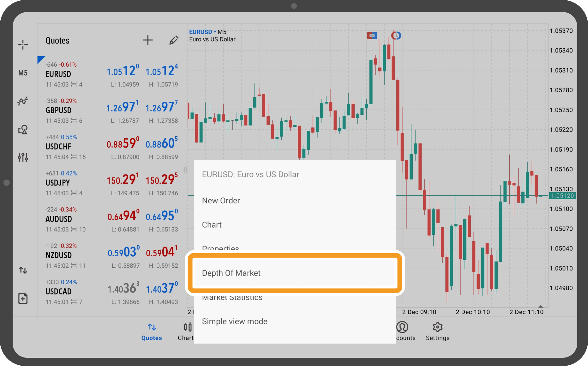Open the indicators icon in sidebar
The width and height of the screenshot is (588, 366).
tap(23, 101)
